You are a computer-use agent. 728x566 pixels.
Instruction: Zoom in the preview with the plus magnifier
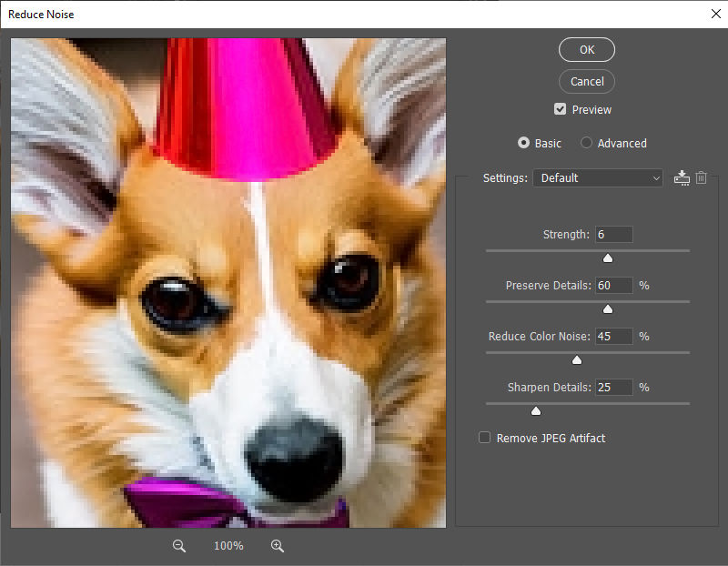click(278, 546)
